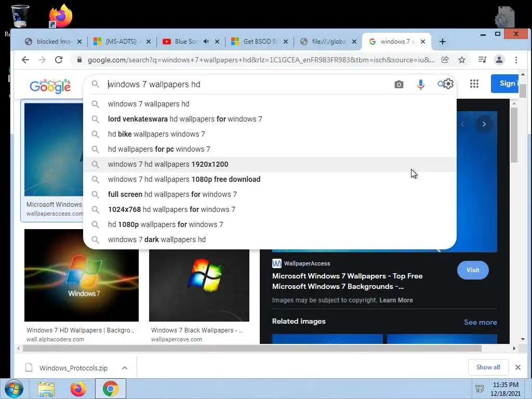Click the Chrome back arrow
Viewport: 532px width, 399px height.
25,60
